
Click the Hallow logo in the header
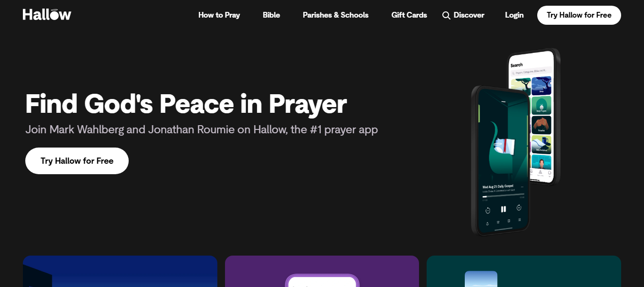(x=47, y=15)
